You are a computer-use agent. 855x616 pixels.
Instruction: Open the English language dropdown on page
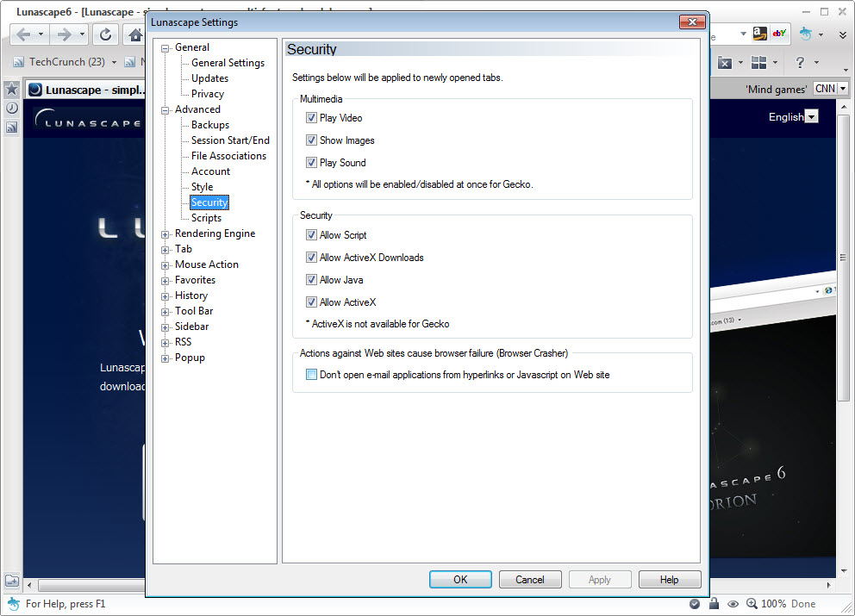811,116
